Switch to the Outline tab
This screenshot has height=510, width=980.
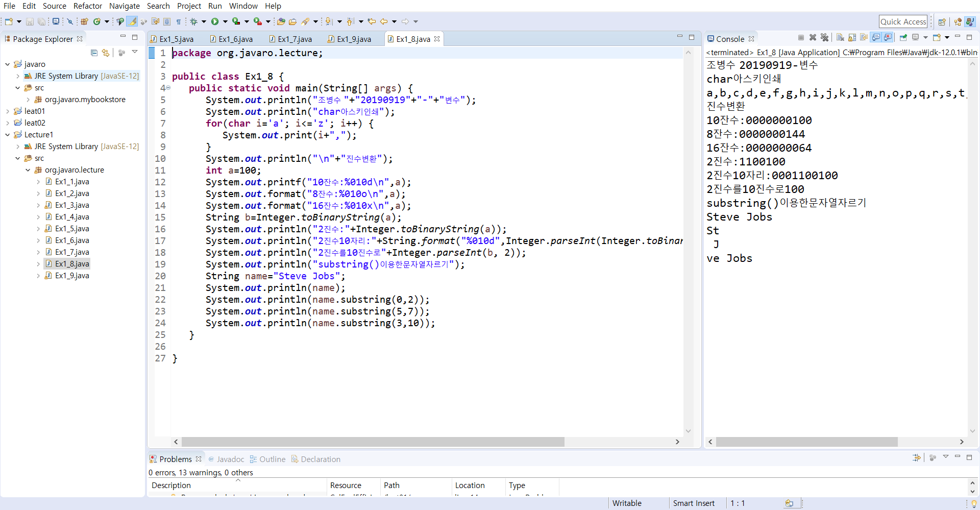point(267,459)
